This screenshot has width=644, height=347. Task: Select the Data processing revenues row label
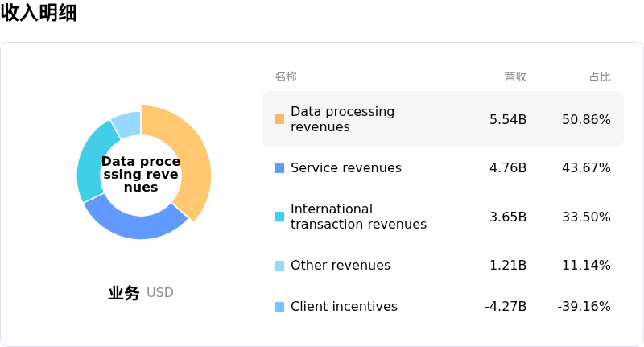coord(342,119)
